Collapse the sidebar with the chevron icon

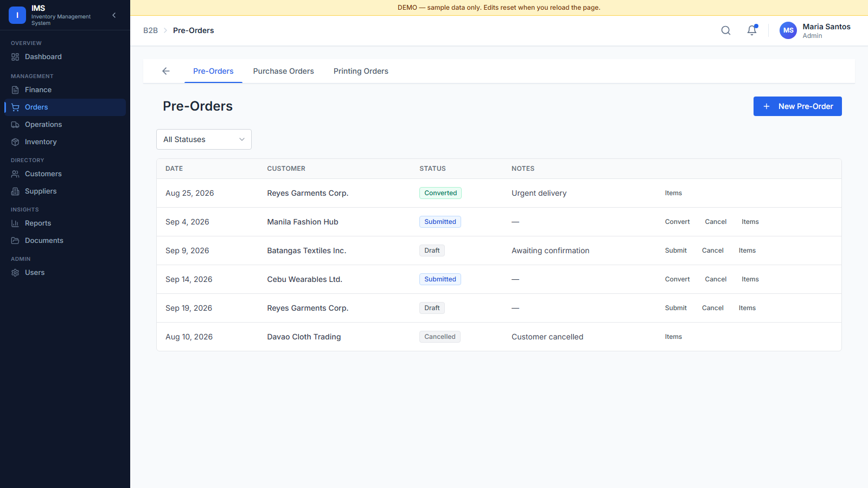(114, 15)
